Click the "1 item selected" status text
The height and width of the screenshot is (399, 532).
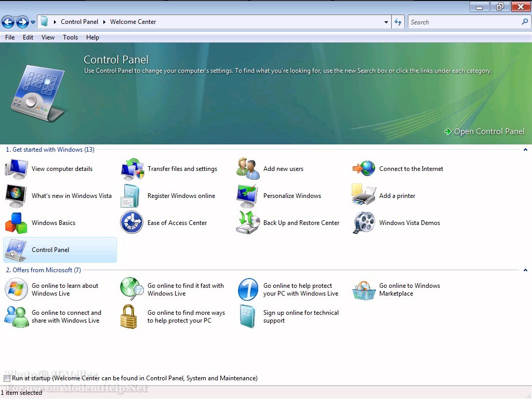(x=21, y=393)
